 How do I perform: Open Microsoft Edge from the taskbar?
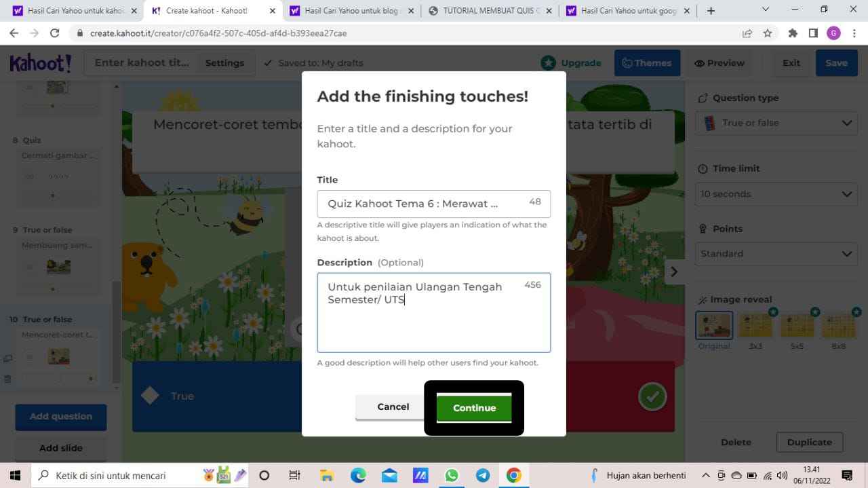tap(358, 475)
